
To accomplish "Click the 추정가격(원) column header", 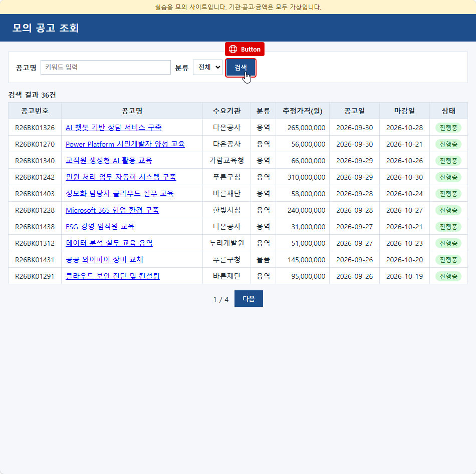I will (x=303, y=111).
